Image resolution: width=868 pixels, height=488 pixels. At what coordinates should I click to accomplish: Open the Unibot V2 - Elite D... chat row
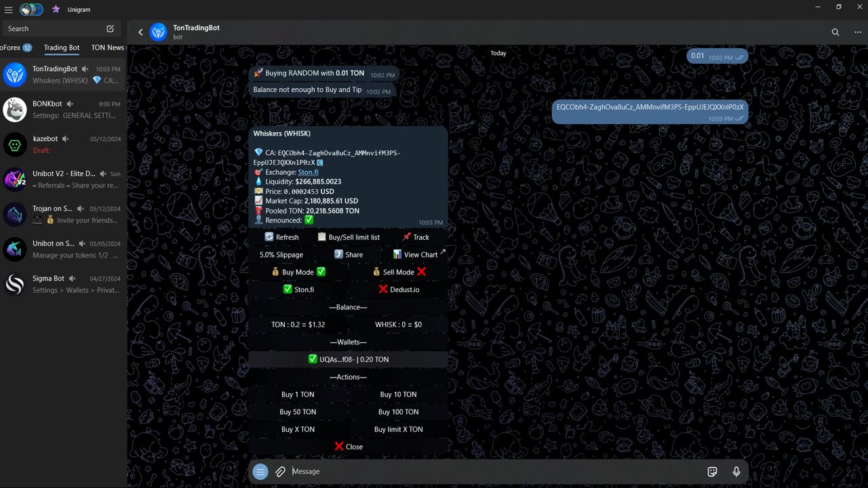(x=62, y=180)
